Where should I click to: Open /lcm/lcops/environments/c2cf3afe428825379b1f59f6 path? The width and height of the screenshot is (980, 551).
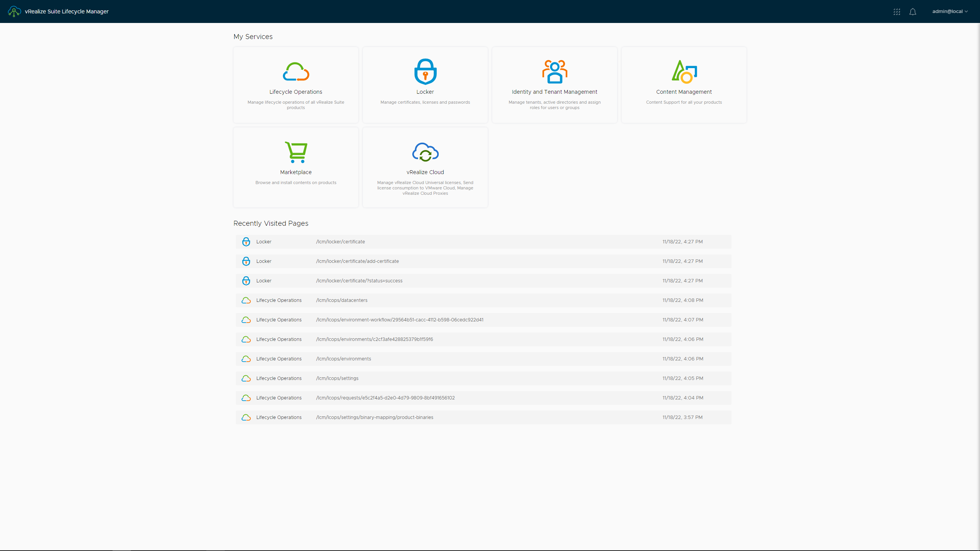(374, 339)
